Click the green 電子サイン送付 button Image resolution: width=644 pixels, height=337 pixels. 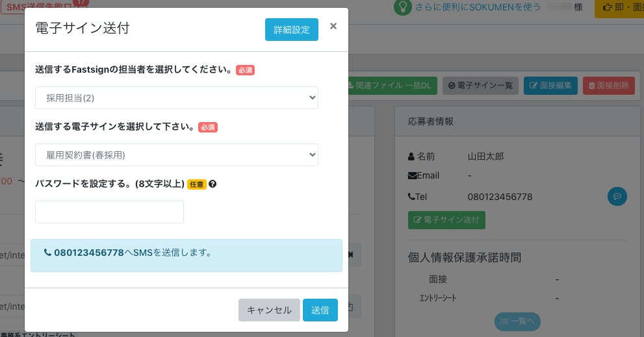[446, 220]
